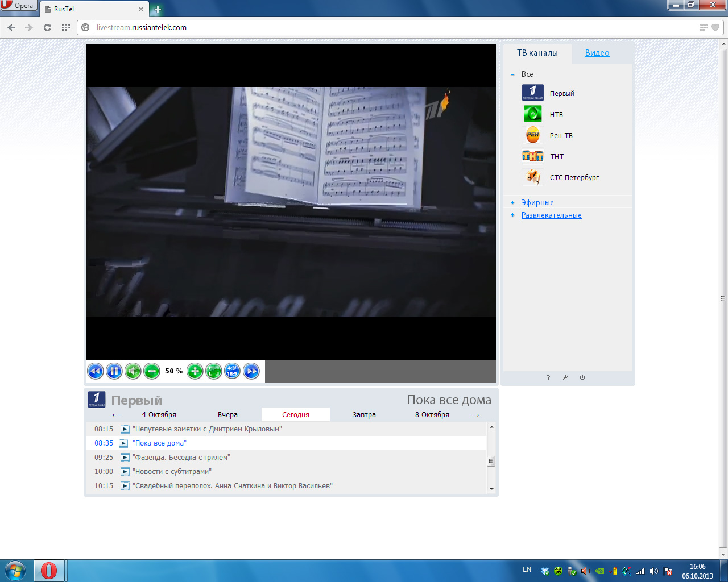This screenshot has width=728, height=582.
Task: Raise the player volume with the plus button
Action: [195, 371]
